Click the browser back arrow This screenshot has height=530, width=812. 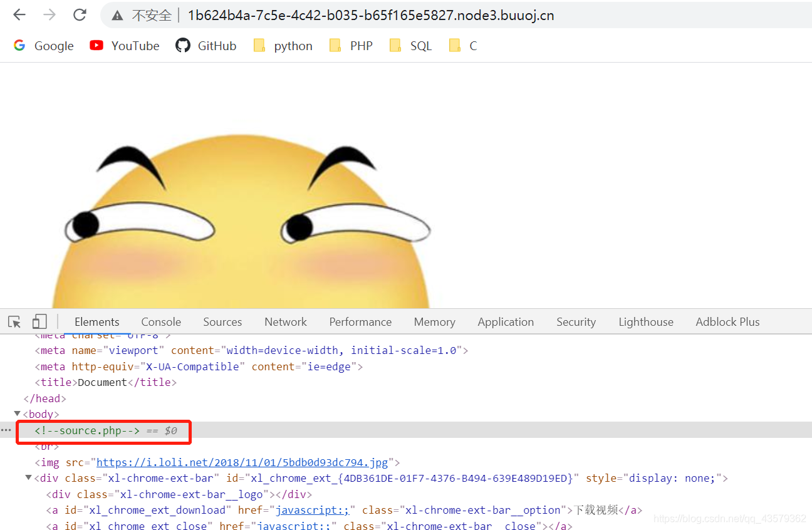(x=19, y=14)
